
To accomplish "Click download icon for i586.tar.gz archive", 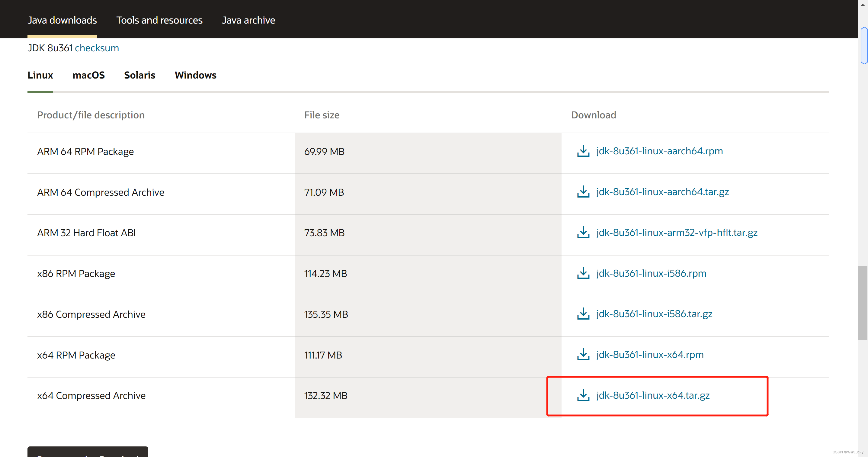I will tap(583, 314).
